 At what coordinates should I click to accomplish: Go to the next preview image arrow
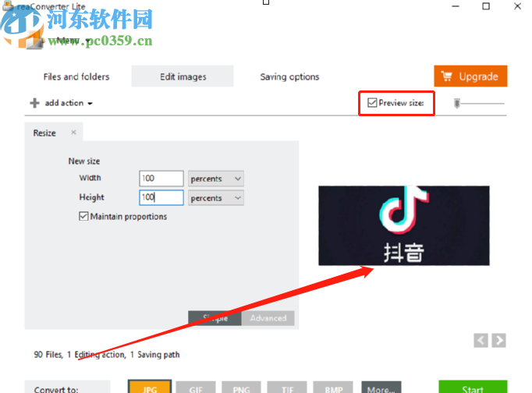point(499,340)
